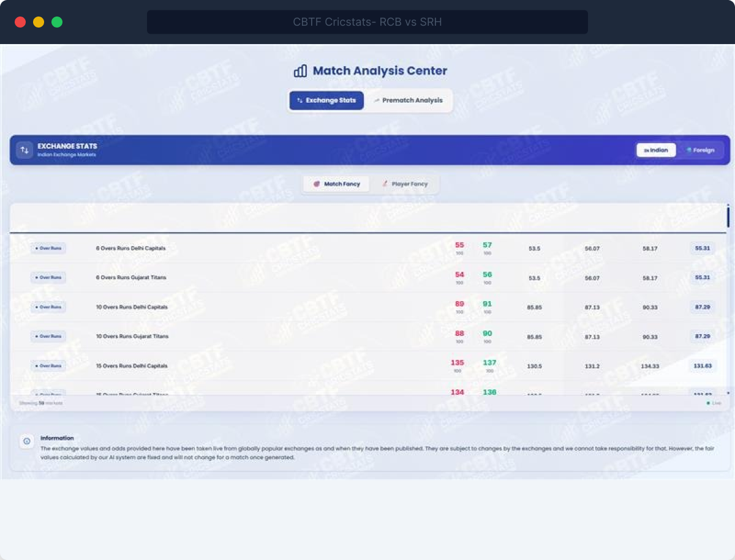The height and width of the screenshot is (560, 735).
Task: Click the red macOS close dot
Action: pos(20,22)
